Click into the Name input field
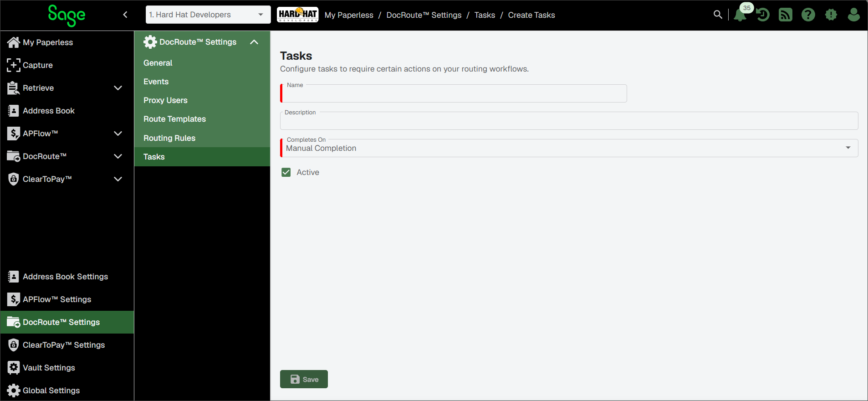The image size is (868, 401). point(454,93)
